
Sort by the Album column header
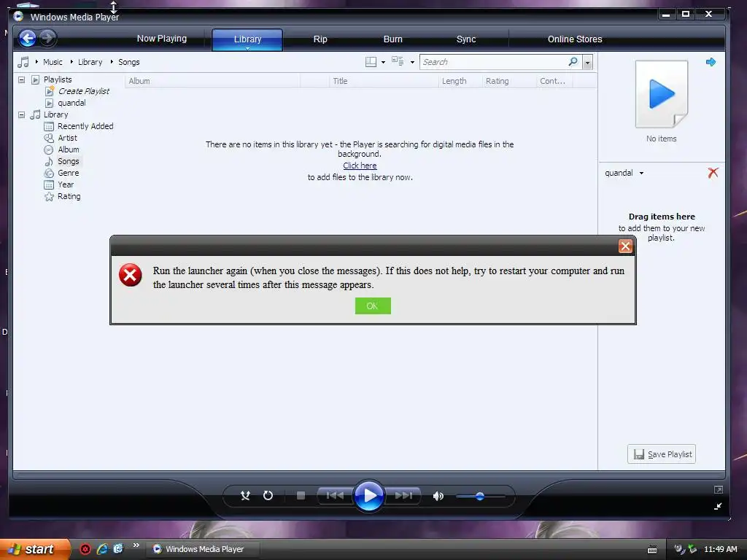click(212, 81)
